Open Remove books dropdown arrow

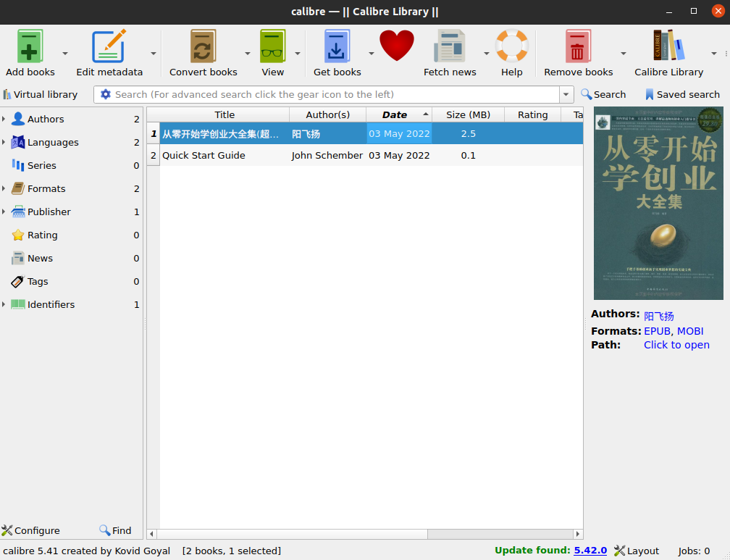(x=624, y=54)
